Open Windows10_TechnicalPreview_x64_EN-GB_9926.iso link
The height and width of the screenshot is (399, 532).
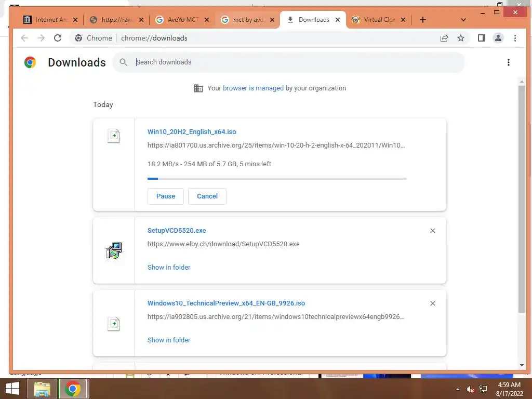click(x=226, y=303)
